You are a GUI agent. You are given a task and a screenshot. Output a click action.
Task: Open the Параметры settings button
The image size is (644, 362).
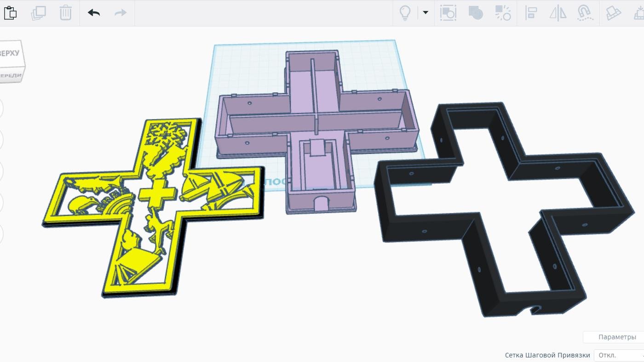pos(617,337)
